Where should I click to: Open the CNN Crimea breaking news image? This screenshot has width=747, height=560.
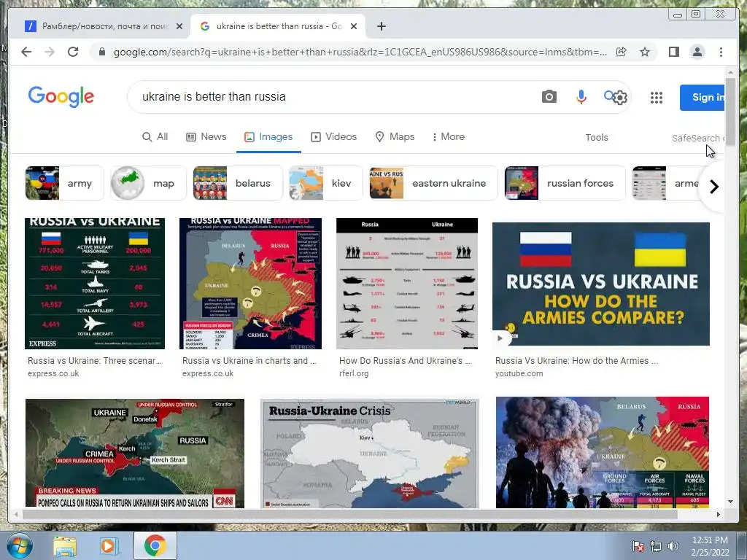[135, 454]
